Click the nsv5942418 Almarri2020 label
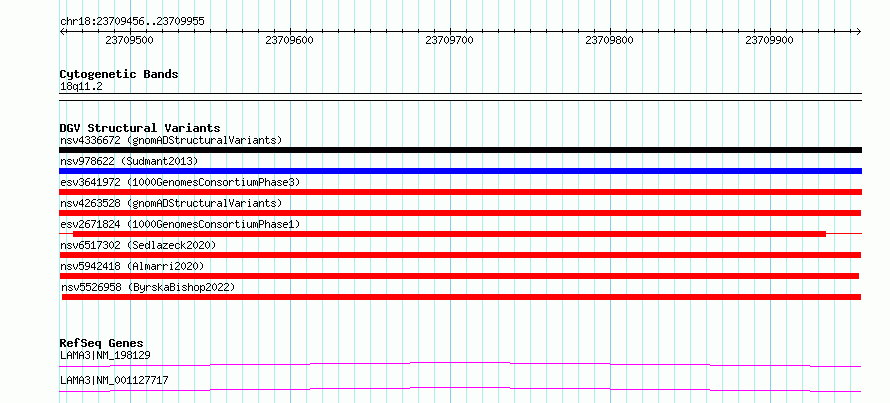This screenshot has height=403, width=890. 132,266
